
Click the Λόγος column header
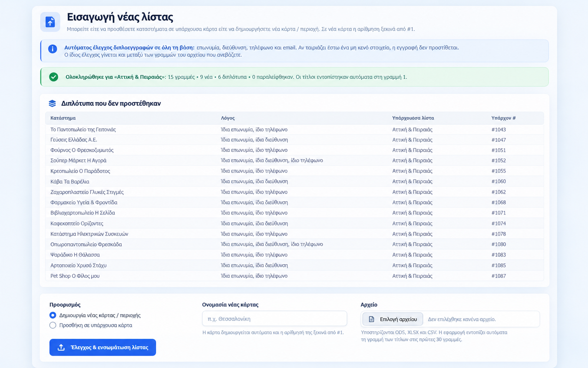(x=228, y=118)
